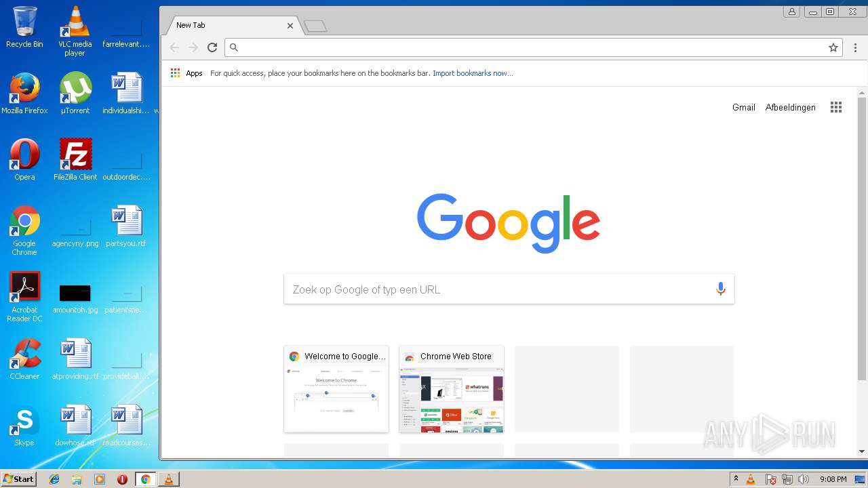The height and width of the screenshot is (488, 868).
Task: Click the page's vertical scrollbar
Action: point(862,237)
